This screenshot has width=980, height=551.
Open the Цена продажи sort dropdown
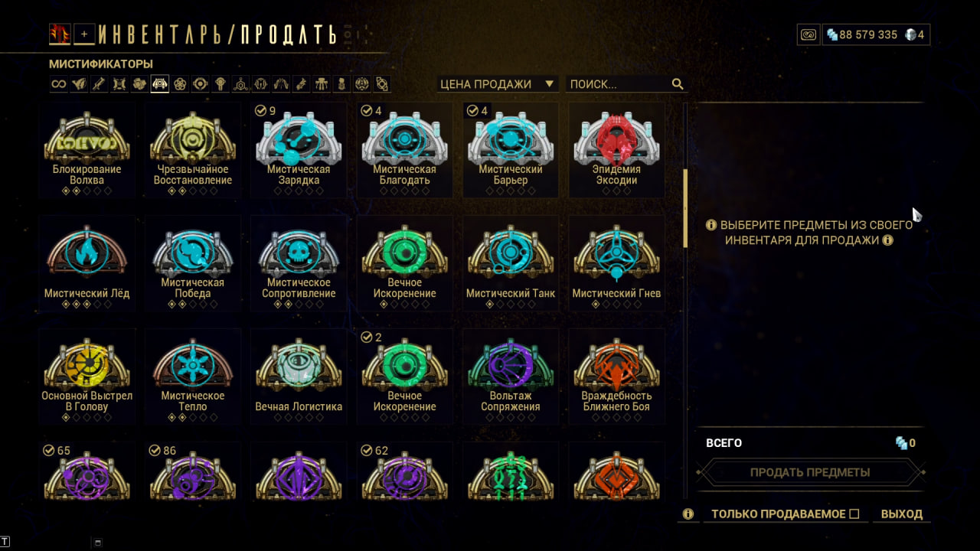pos(498,84)
